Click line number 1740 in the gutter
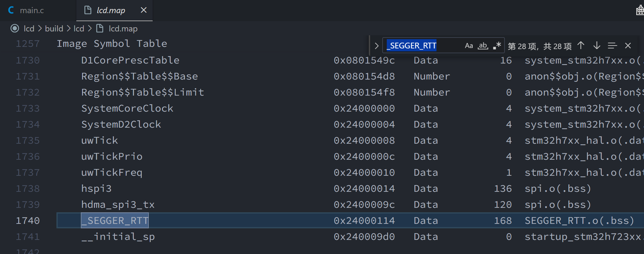Image resolution: width=644 pixels, height=254 pixels. pos(28,221)
